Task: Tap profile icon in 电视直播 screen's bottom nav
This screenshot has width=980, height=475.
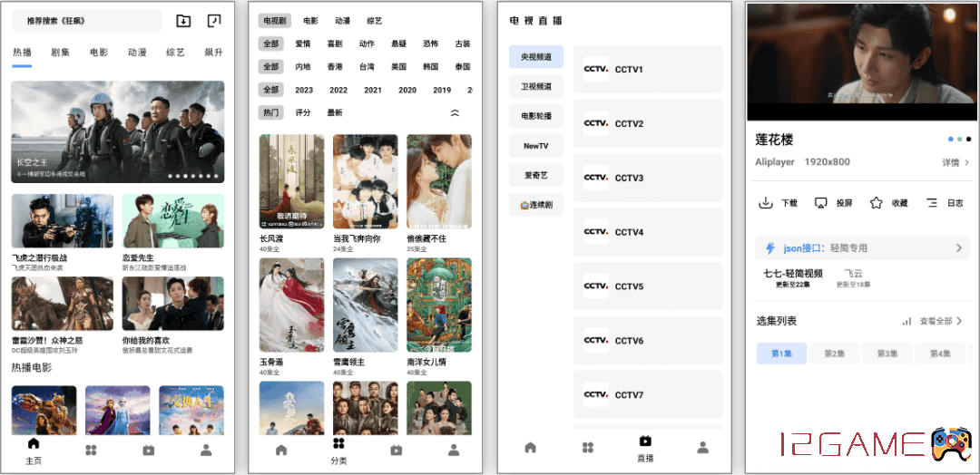Action: pyautogui.click(x=703, y=447)
